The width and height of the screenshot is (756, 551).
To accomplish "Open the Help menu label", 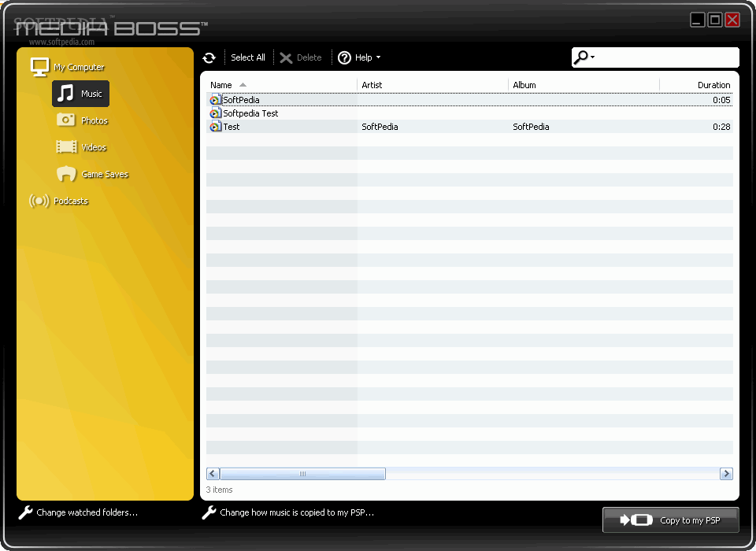I will [x=364, y=57].
